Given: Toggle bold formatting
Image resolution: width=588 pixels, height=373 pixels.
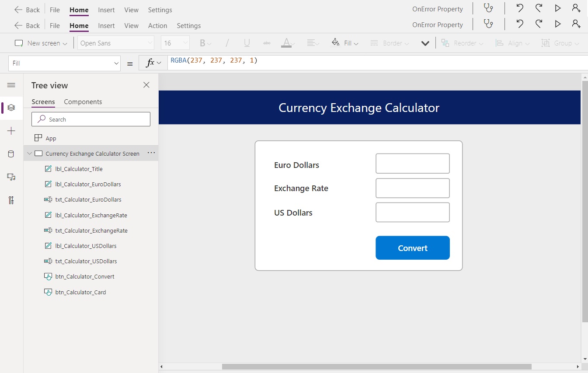Looking at the screenshot, I should click(202, 42).
